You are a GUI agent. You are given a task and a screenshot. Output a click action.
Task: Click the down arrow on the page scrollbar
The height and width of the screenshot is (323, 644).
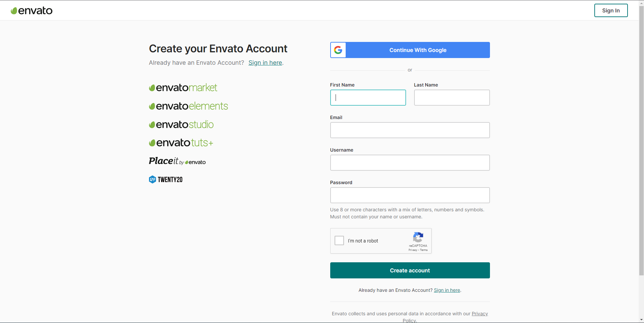pyautogui.click(x=641, y=320)
